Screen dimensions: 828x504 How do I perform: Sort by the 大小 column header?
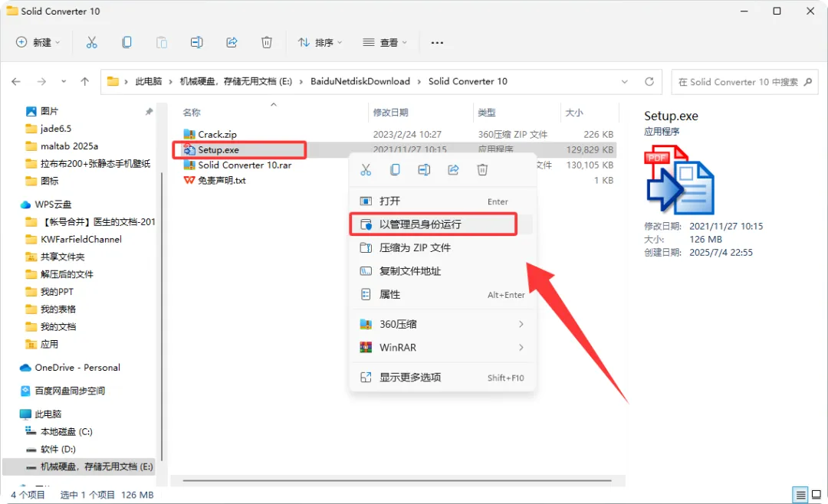click(574, 113)
